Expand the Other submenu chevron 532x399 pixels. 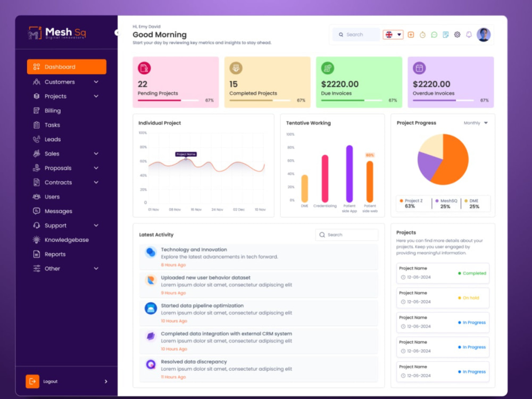(x=96, y=268)
